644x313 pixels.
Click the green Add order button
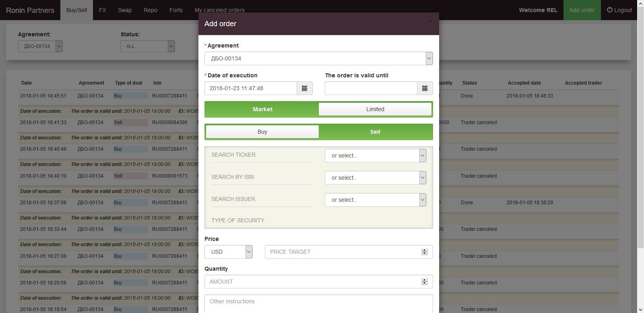pos(582,10)
